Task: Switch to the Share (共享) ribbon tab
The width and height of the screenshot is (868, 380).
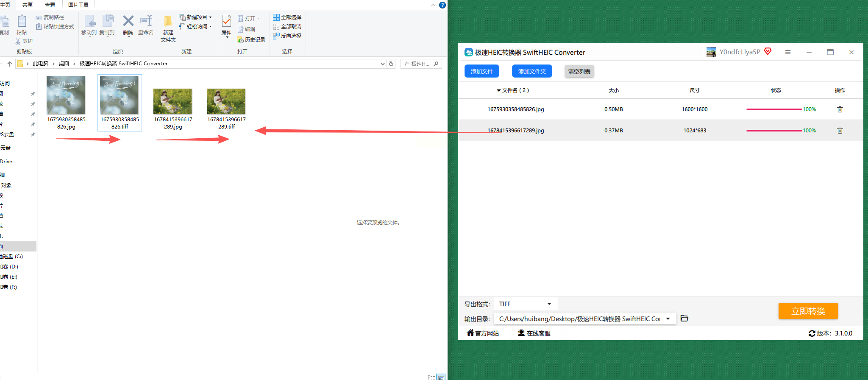Action: (x=28, y=5)
